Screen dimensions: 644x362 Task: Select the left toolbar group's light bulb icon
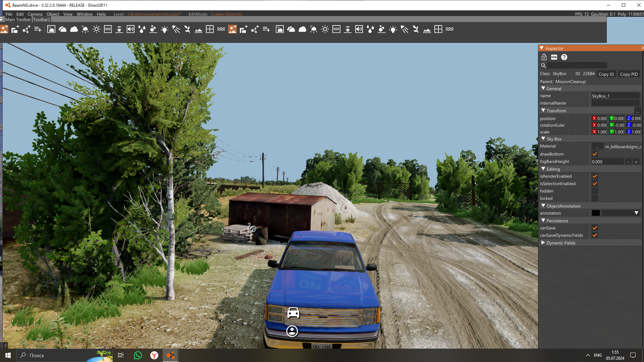165,29
